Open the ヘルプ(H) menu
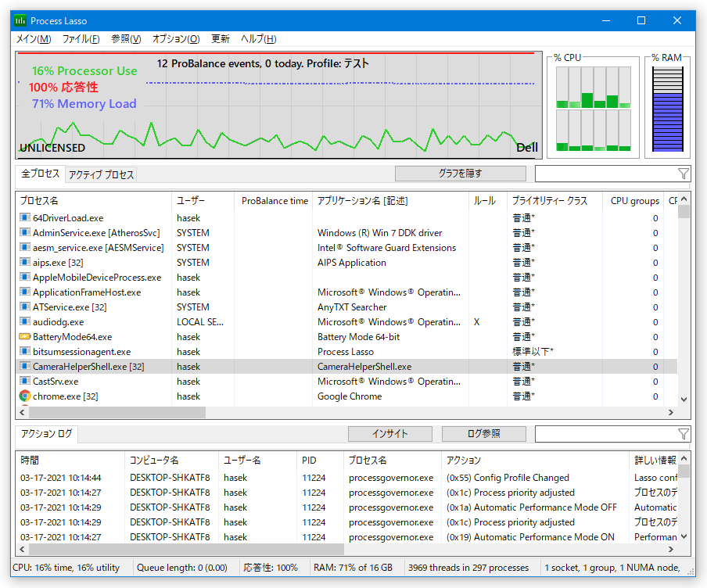 coord(258,39)
